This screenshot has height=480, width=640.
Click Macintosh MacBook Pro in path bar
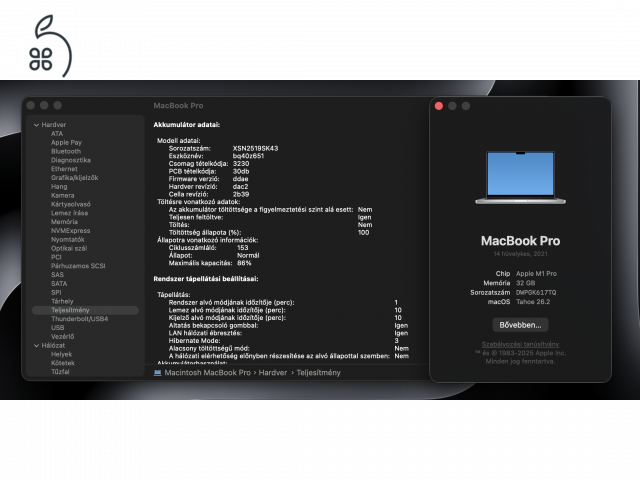tap(207, 373)
